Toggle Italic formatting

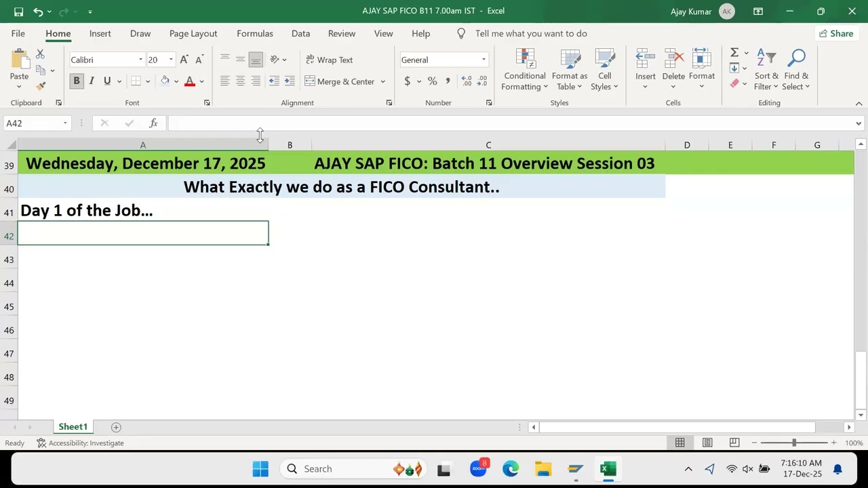[92, 81]
